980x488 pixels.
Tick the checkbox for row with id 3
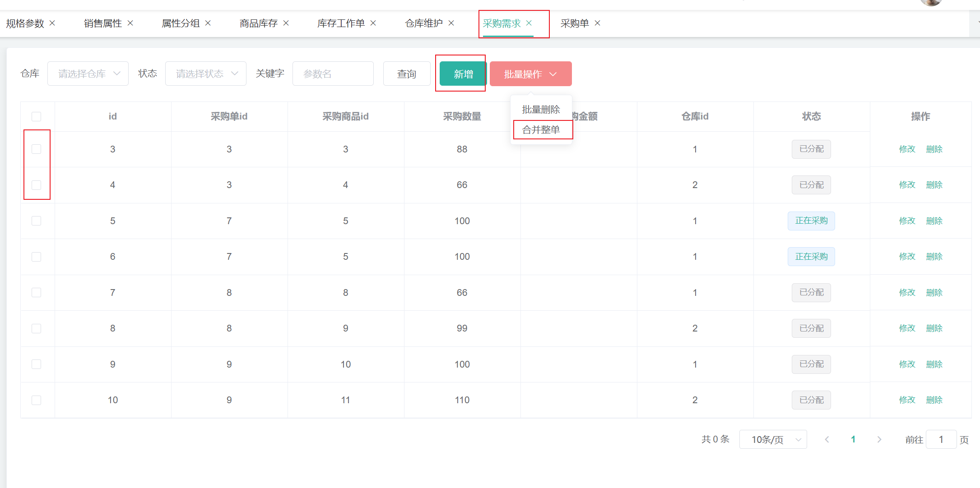[37, 149]
